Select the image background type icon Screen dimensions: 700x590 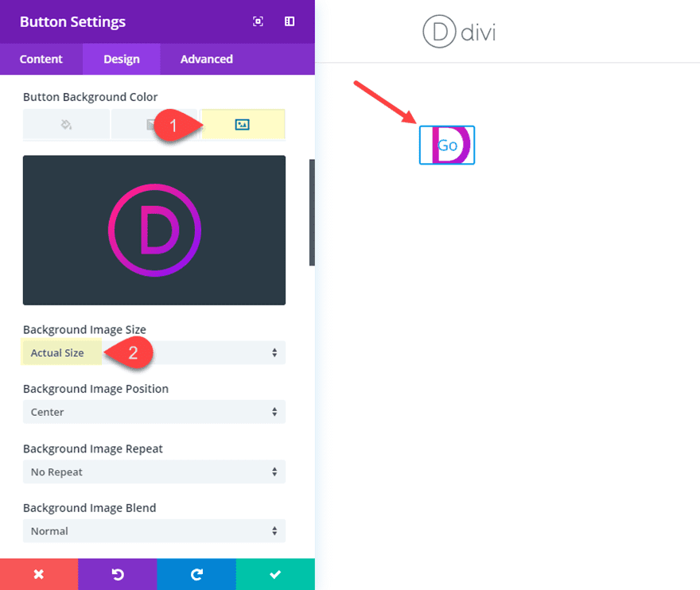pyautogui.click(x=243, y=124)
